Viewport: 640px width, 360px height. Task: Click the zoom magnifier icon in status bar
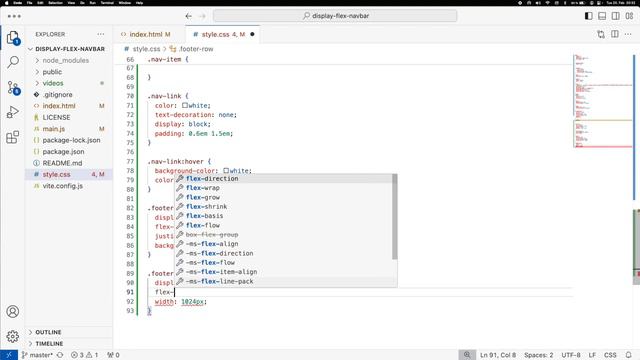[x=467, y=355]
